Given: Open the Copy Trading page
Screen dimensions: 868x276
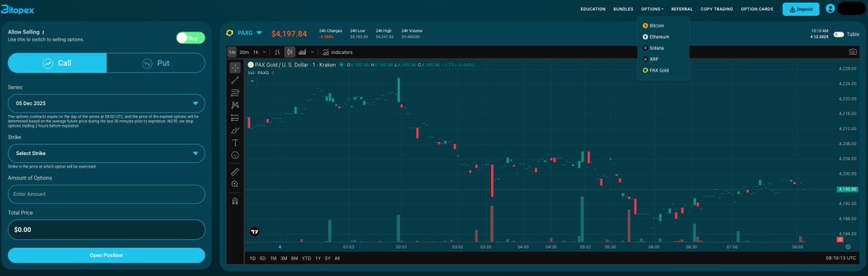Looking at the screenshot, I should tap(717, 9).
